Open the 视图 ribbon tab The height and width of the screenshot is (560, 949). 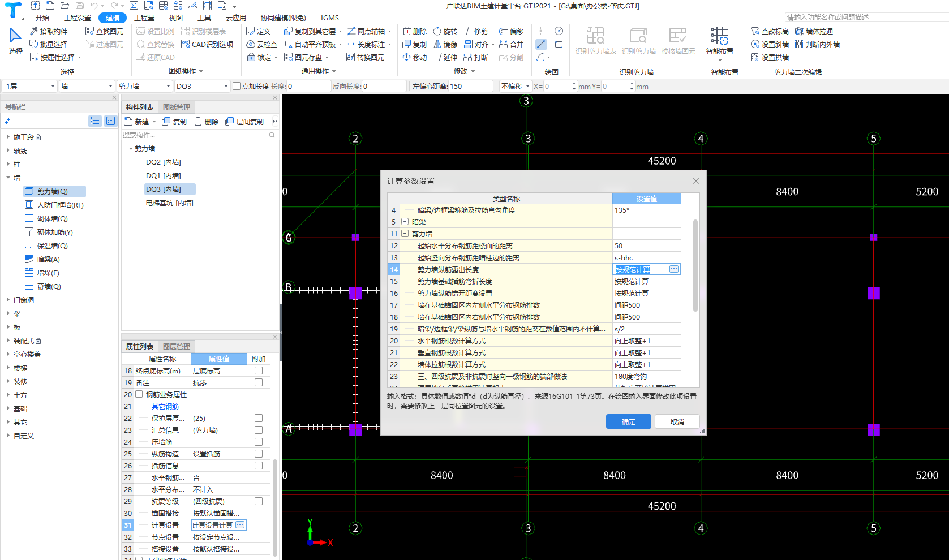click(176, 18)
